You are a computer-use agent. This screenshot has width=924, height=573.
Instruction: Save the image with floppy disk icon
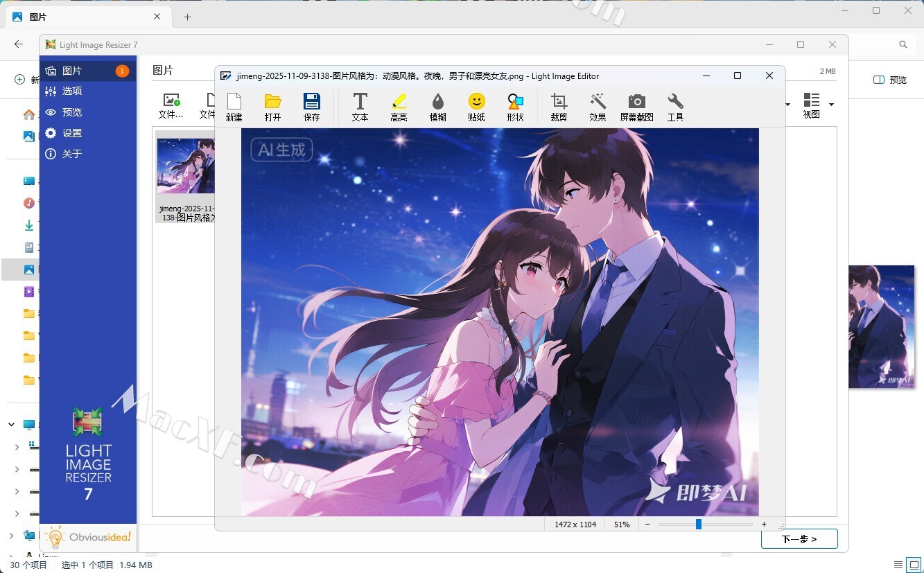click(x=312, y=107)
